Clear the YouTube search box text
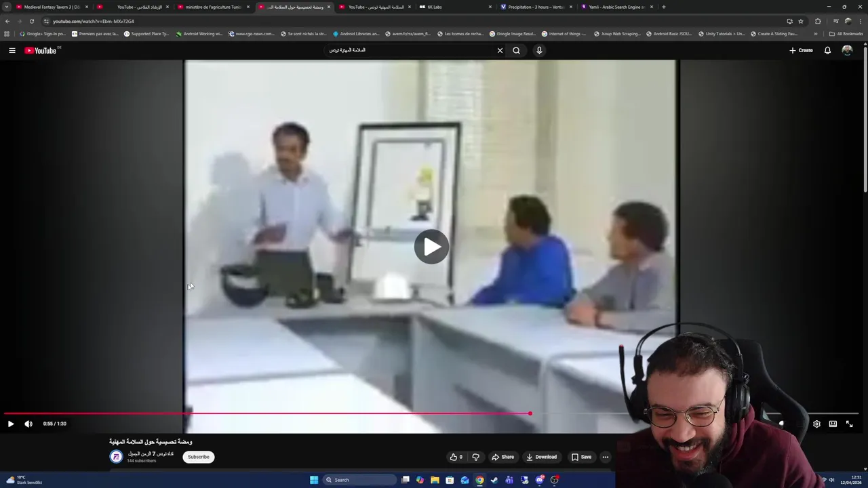Viewport: 868px width, 488px height. pyautogui.click(x=500, y=50)
